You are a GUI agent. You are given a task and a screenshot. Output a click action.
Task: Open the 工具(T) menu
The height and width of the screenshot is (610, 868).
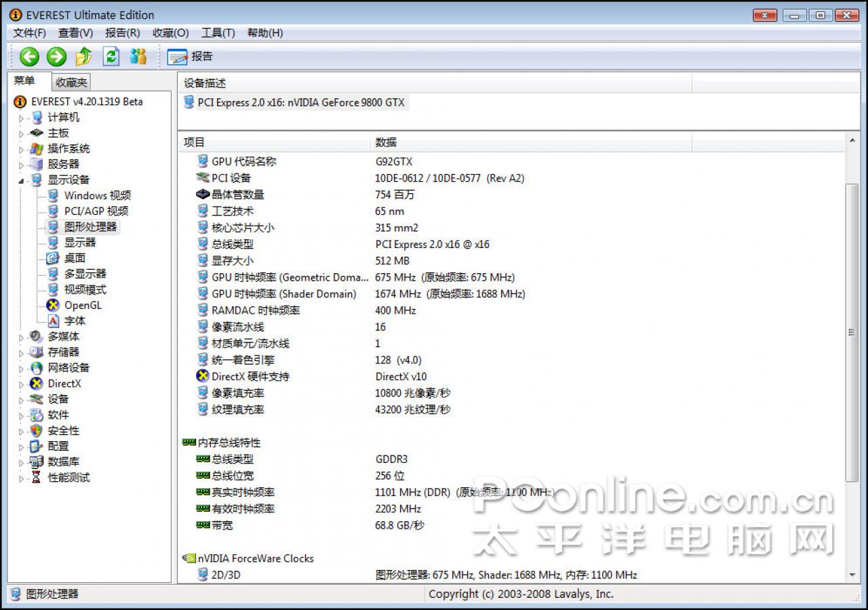(218, 33)
